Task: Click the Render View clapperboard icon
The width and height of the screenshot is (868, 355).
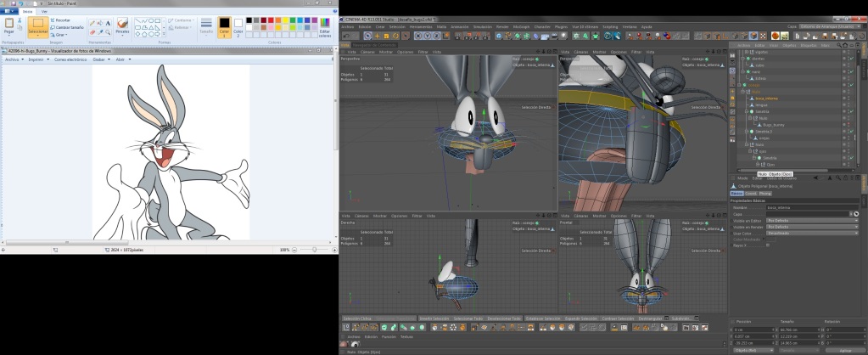Action: (457, 36)
